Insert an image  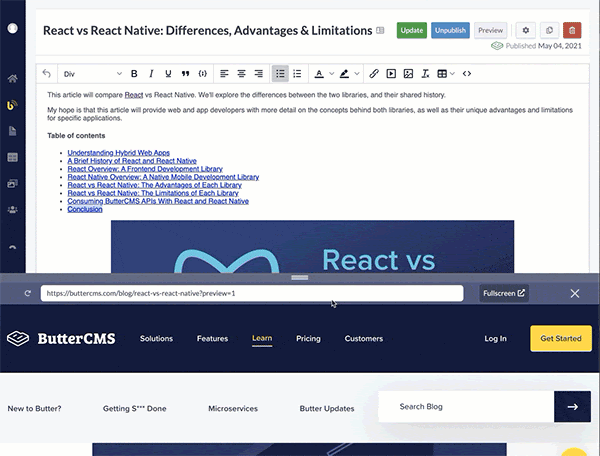[x=408, y=74]
